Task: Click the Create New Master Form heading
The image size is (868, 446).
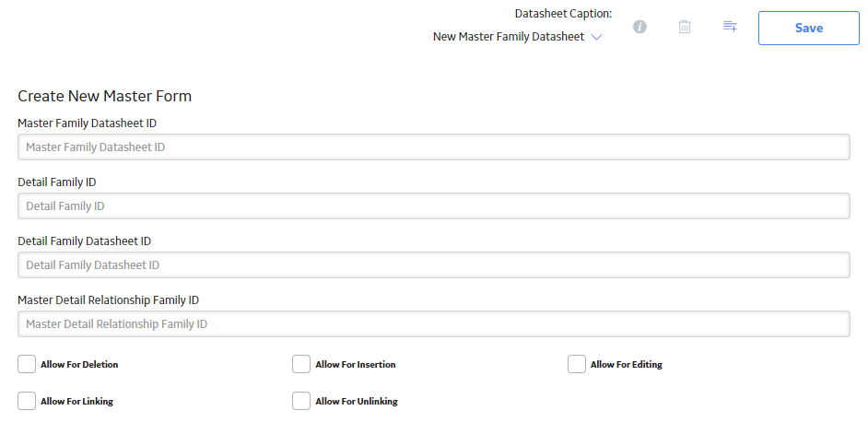Action: tap(105, 96)
